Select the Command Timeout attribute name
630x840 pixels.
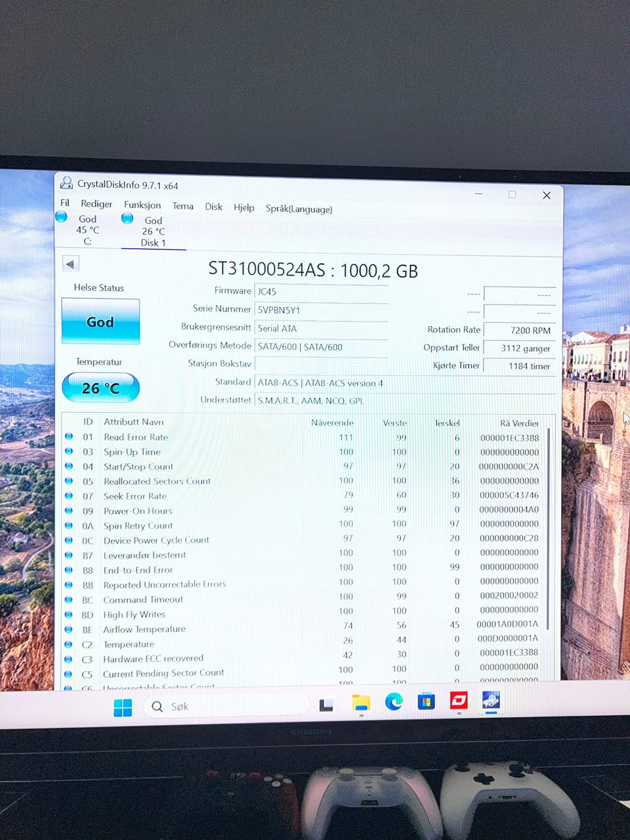pos(143,599)
